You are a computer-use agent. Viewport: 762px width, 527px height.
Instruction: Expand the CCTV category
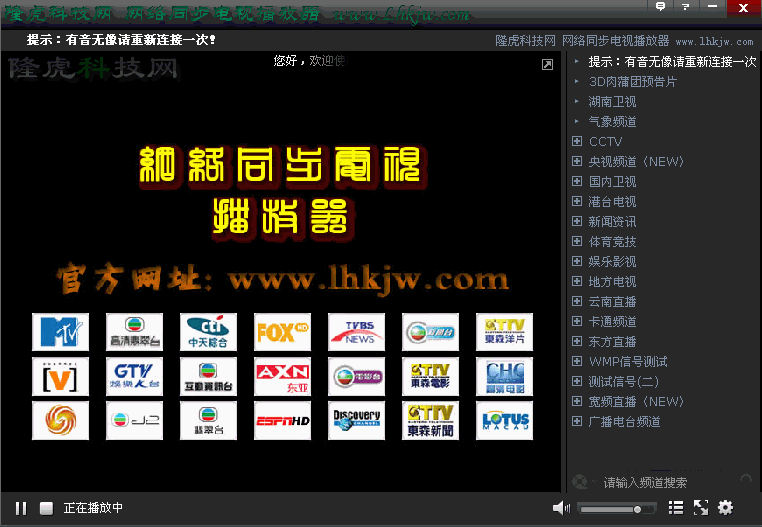pos(577,141)
